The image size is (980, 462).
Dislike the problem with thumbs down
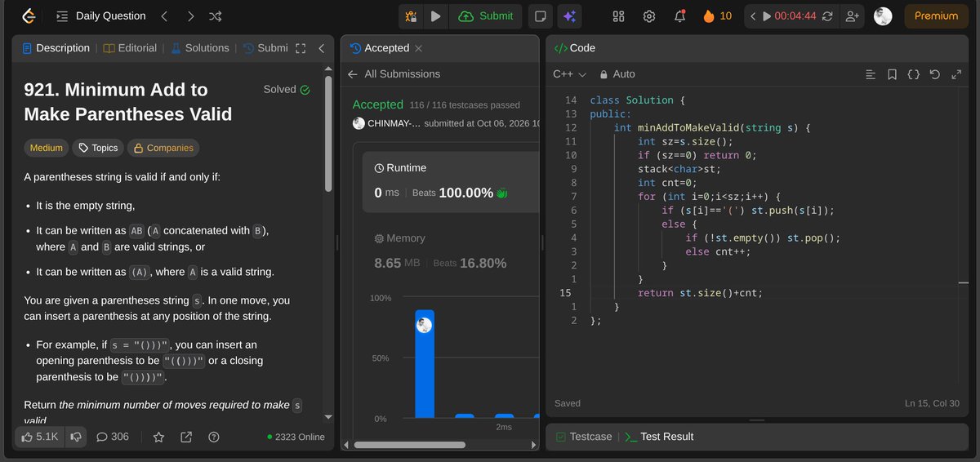(x=75, y=437)
